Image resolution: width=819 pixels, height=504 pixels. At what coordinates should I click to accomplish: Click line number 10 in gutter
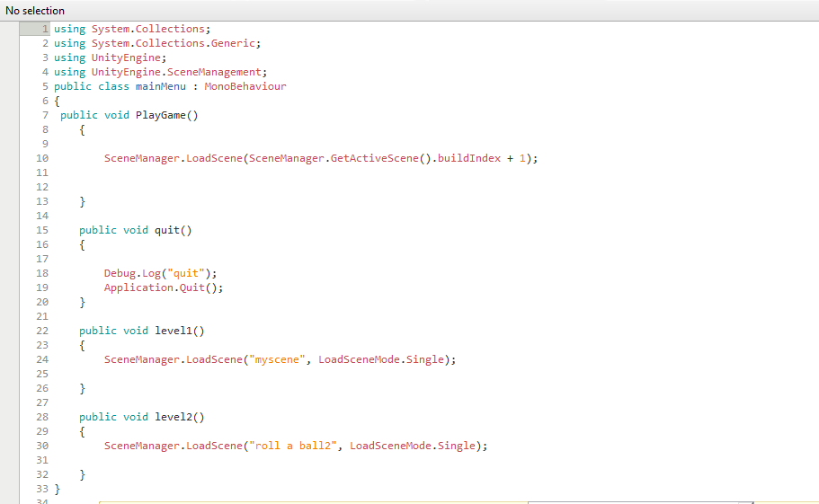click(x=42, y=158)
